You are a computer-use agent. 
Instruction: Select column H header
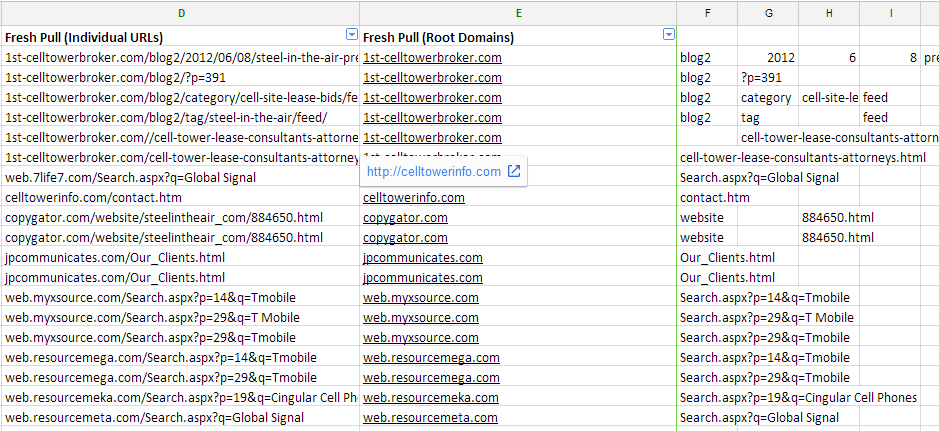[829, 13]
